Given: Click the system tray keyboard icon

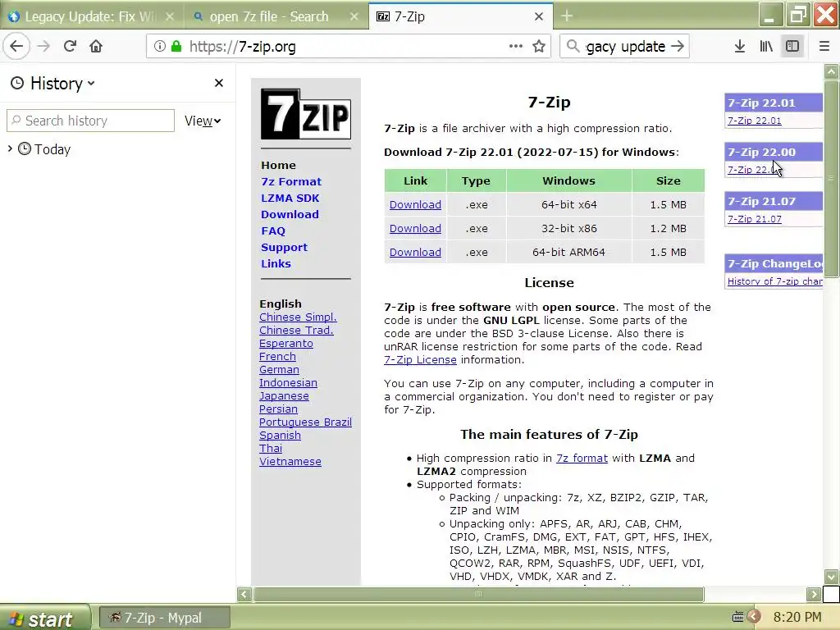Looking at the screenshot, I should coord(737,617).
